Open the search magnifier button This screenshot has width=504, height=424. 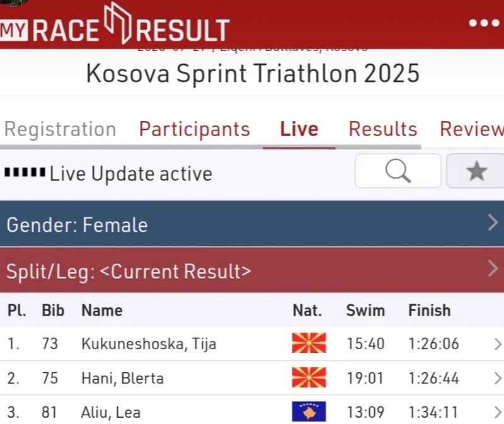(x=398, y=171)
